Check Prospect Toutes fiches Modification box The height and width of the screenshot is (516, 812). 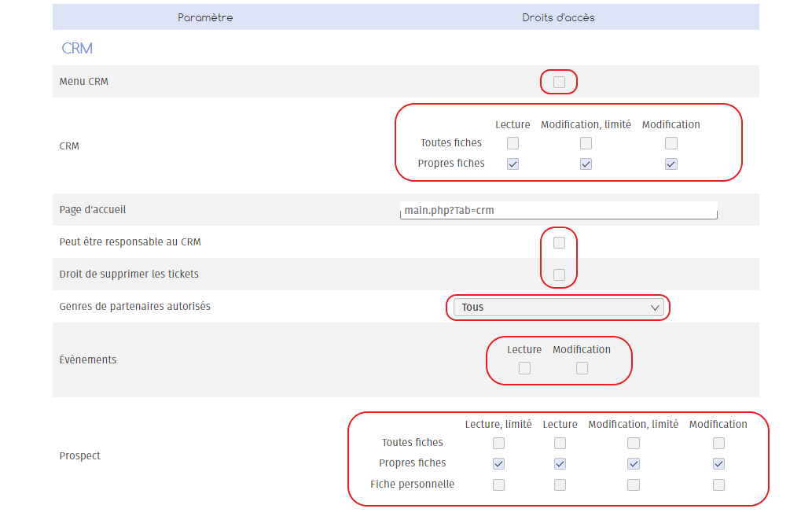(x=718, y=443)
